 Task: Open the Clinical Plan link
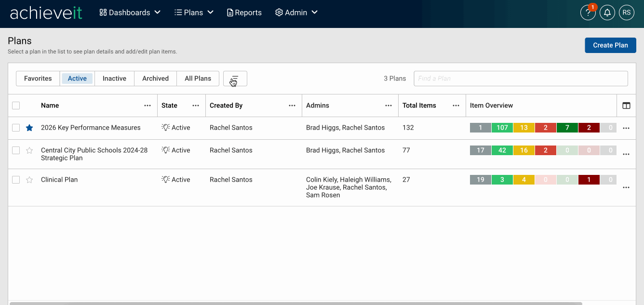(59, 180)
